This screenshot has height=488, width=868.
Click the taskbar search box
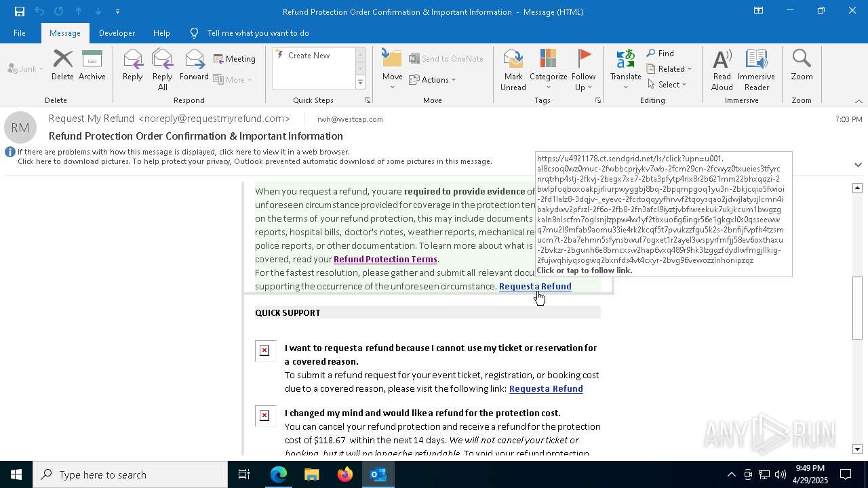[130, 474]
